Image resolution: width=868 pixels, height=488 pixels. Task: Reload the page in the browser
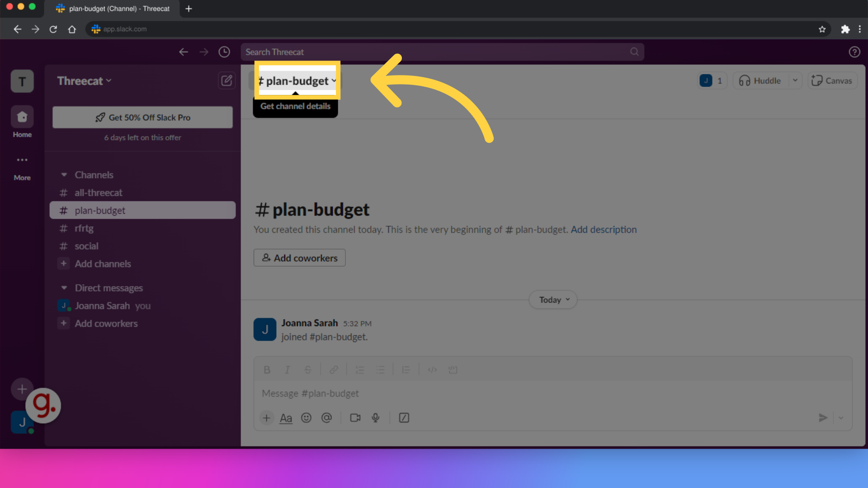[53, 29]
